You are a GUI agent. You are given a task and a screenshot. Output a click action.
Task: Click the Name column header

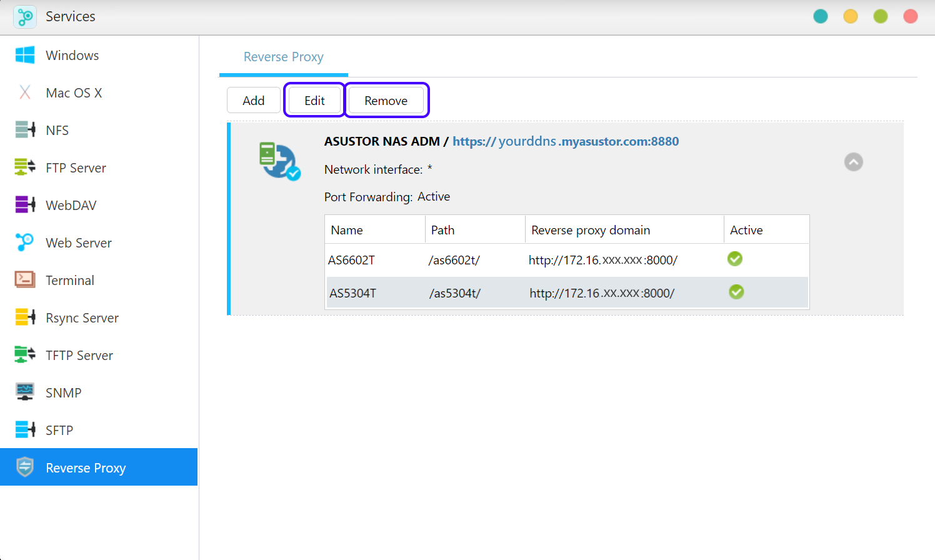(375, 230)
